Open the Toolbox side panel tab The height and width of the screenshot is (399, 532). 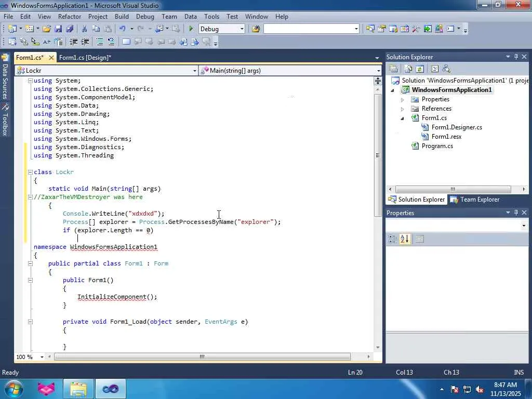pos(5,120)
